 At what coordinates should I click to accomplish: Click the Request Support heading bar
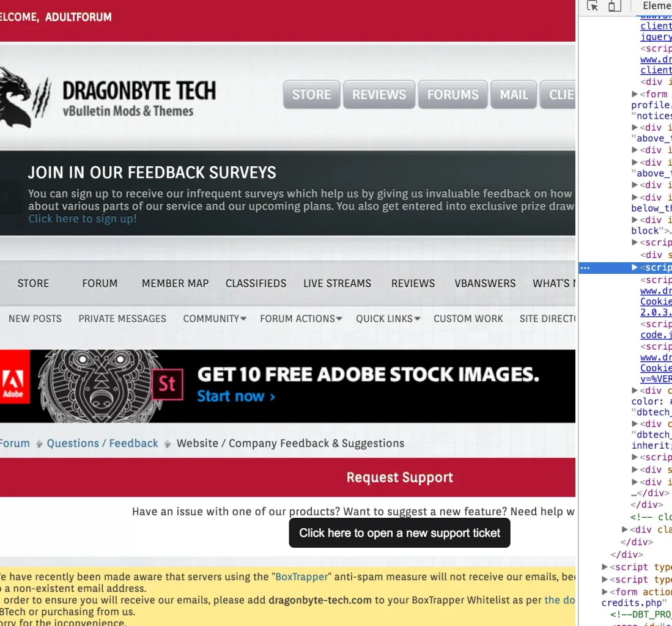pyautogui.click(x=287, y=477)
